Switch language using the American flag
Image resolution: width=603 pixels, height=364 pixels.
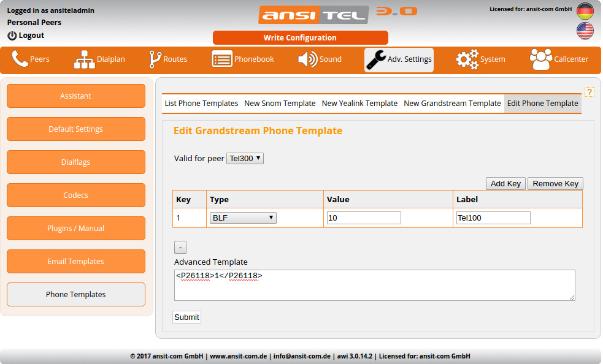(x=585, y=31)
